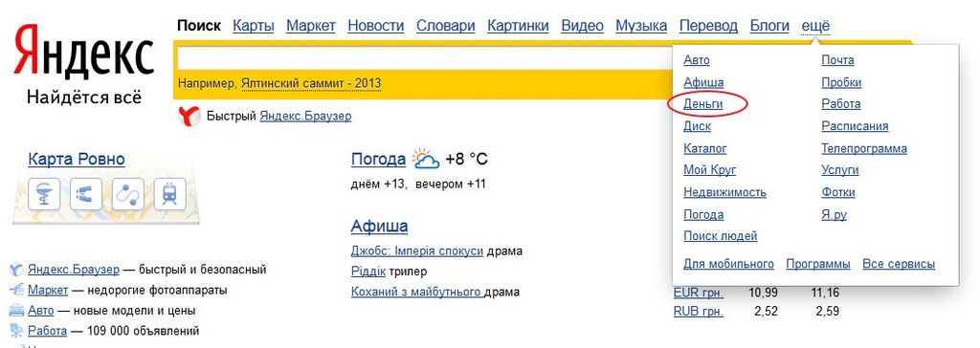Click the car icon beside Авто

tap(17, 311)
